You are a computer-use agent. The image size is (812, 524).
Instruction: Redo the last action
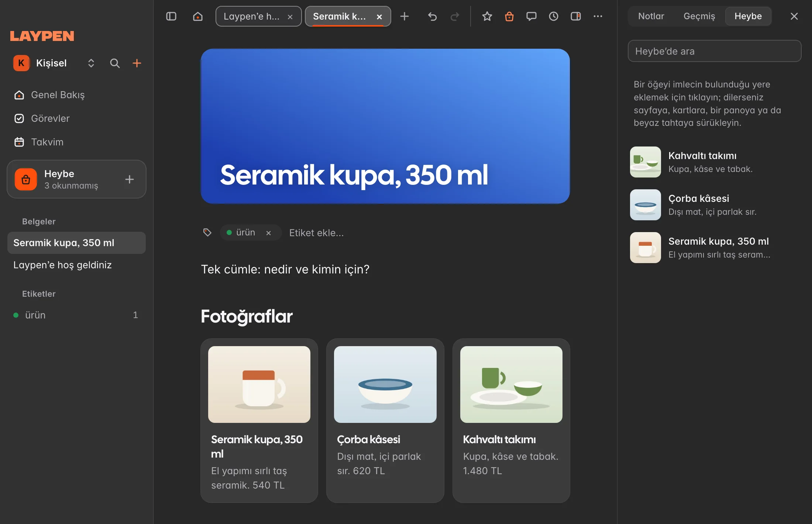click(x=455, y=16)
